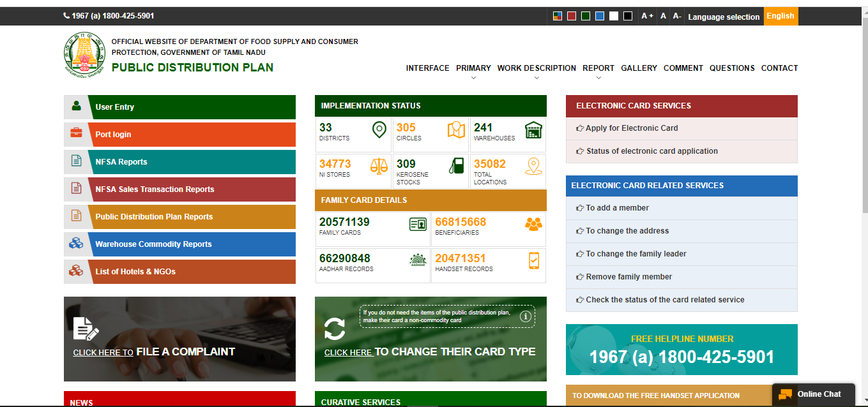The width and height of the screenshot is (868, 407).
Task: Open the GALLERY menu item
Action: point(639,68)
